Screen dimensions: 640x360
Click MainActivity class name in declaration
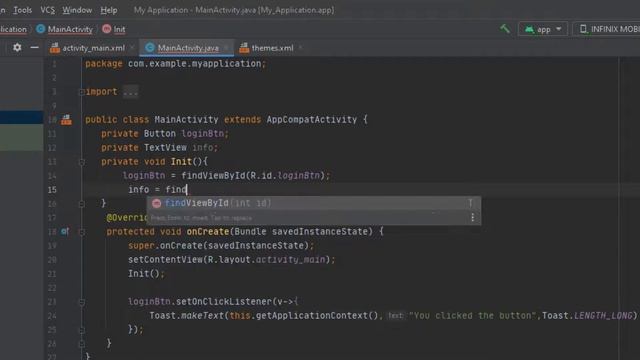187,120
